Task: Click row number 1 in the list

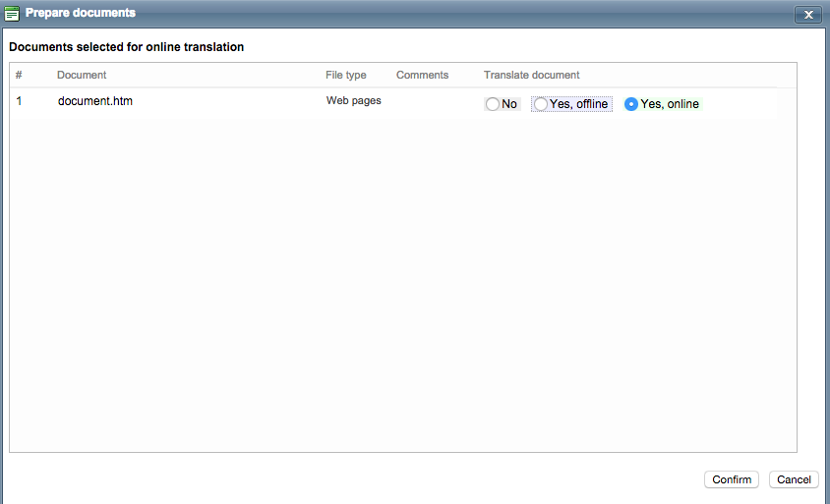Action: pos(19,100)
